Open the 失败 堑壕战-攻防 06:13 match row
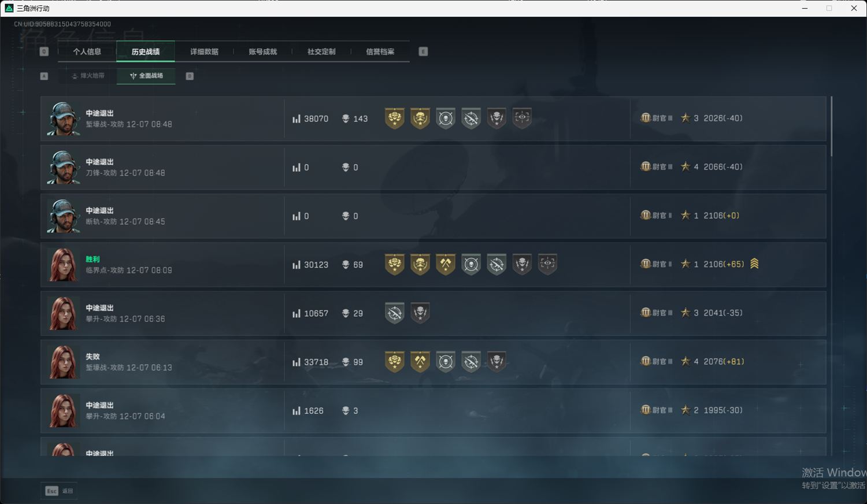The image size is (867, 504). click(433, 362)
